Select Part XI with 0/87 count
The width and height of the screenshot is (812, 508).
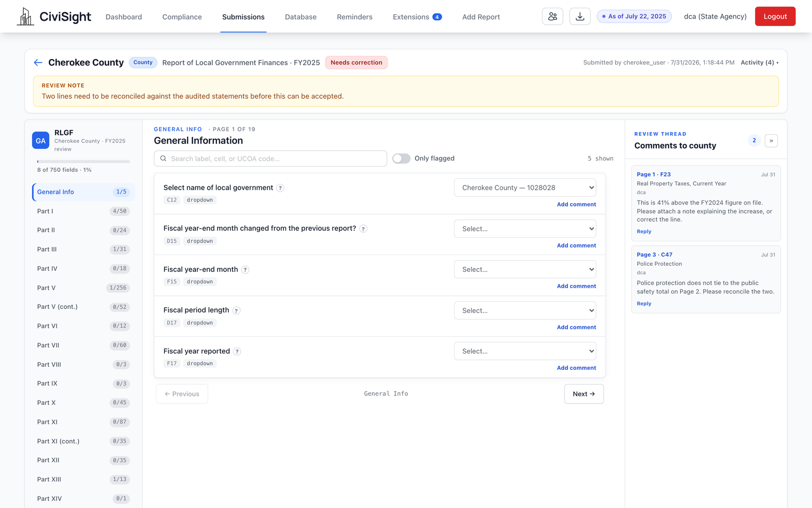point(83,422)
